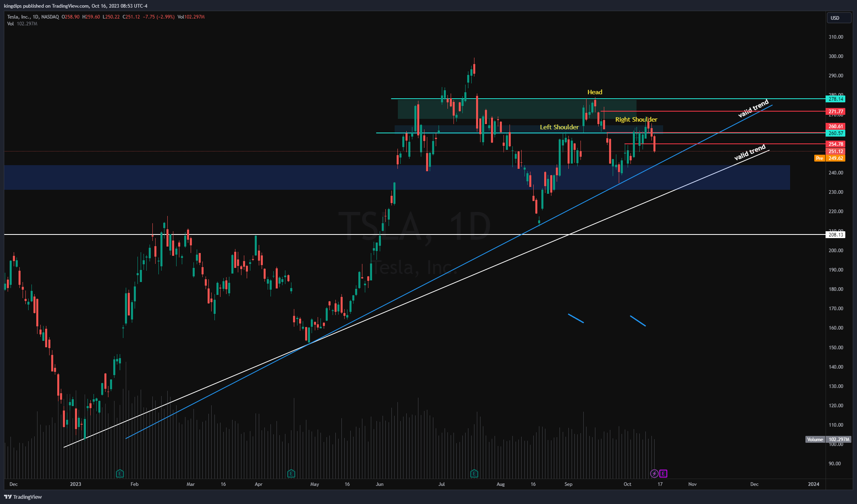Click the '2023' date axis label

75,484
